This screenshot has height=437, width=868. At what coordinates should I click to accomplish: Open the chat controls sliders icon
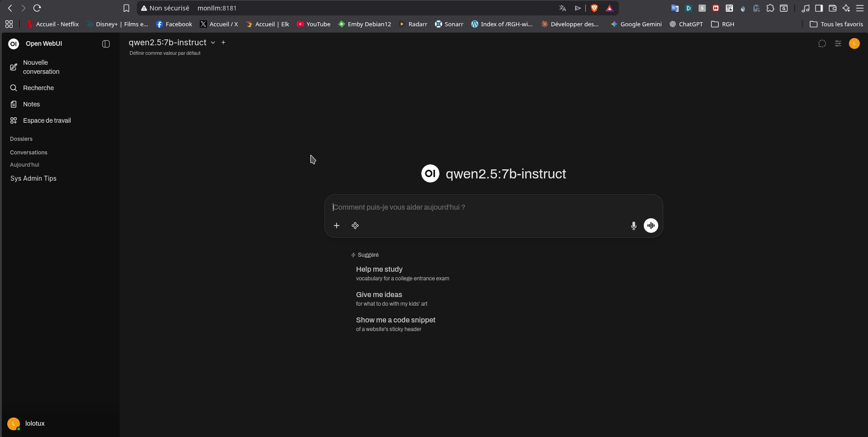838,43
